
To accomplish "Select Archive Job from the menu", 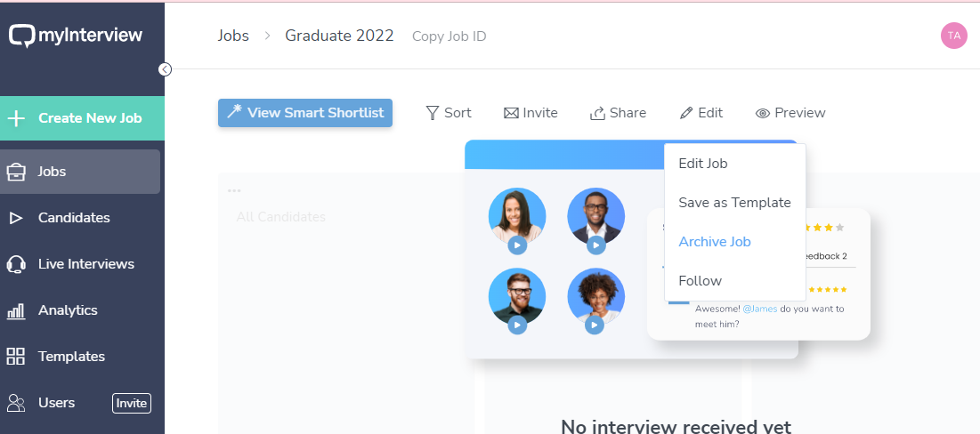I will 715,242.
